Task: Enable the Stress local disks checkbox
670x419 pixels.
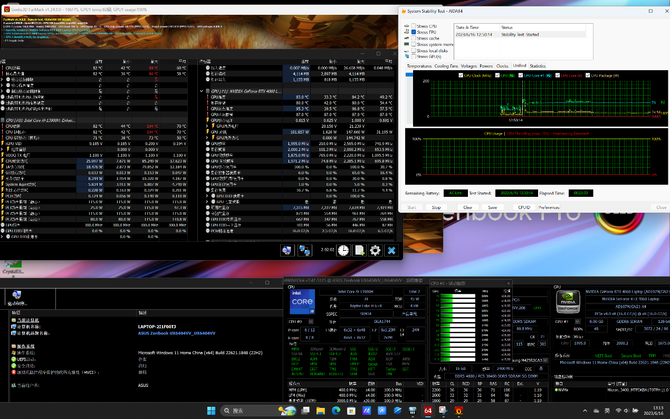Action: 413,50
